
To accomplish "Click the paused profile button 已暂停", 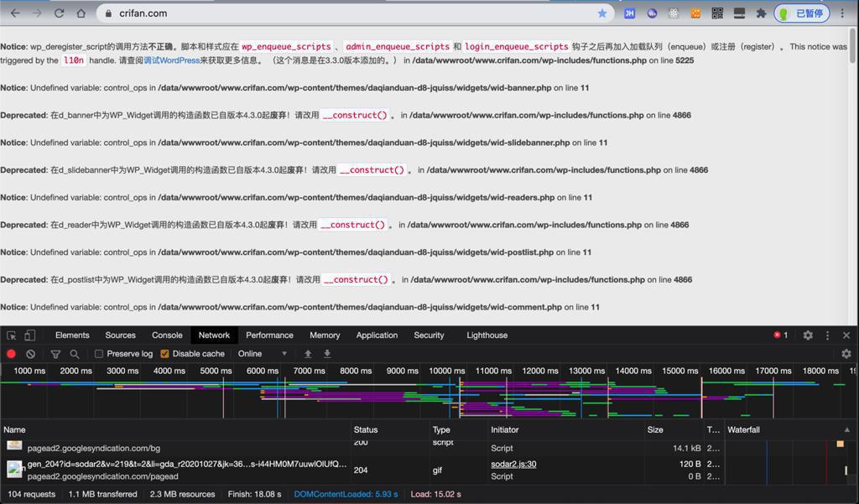I will pyautogui.click(x=801, y=13).
